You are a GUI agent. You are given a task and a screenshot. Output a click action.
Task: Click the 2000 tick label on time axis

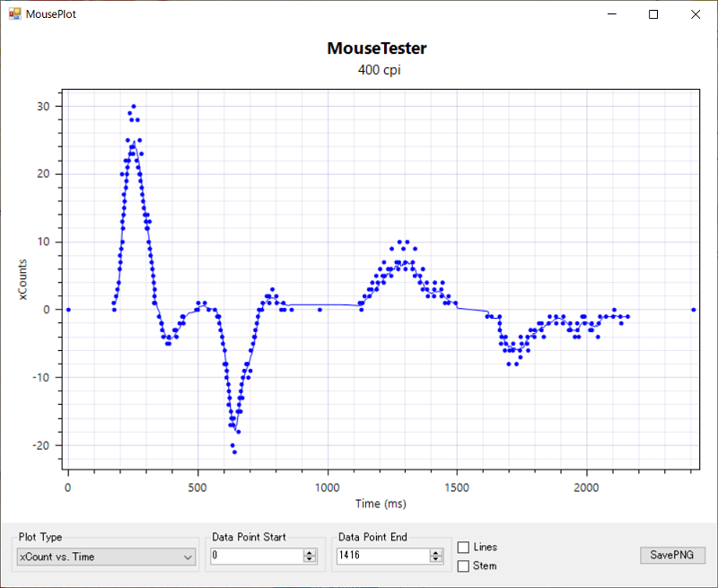click(587, 487)
